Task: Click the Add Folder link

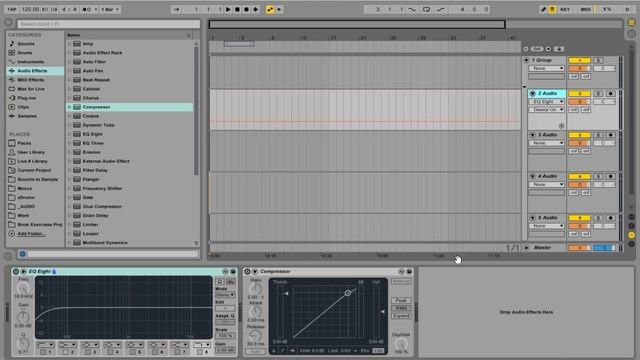Action: click(31, 234)
